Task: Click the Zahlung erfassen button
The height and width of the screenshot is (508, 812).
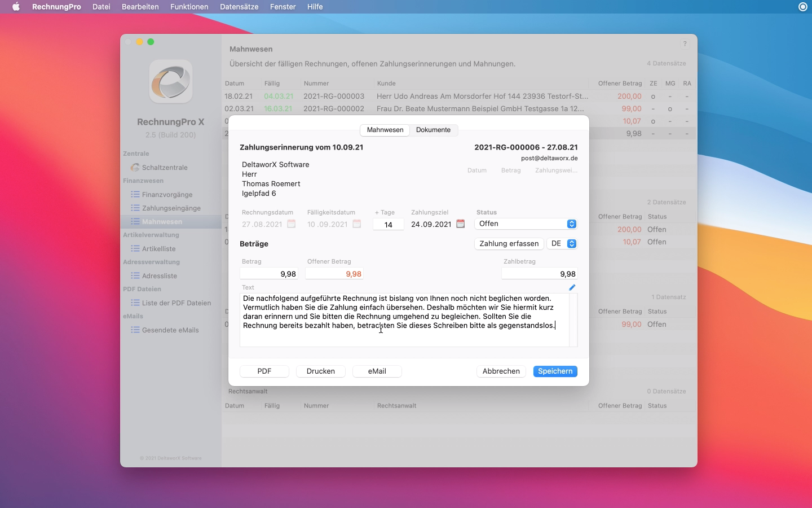Action: 509,244
